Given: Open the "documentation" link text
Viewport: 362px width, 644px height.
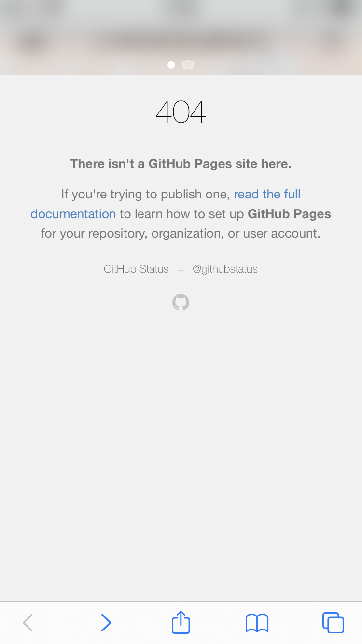Looking at the screenshot, I should (x=73, y=214).
